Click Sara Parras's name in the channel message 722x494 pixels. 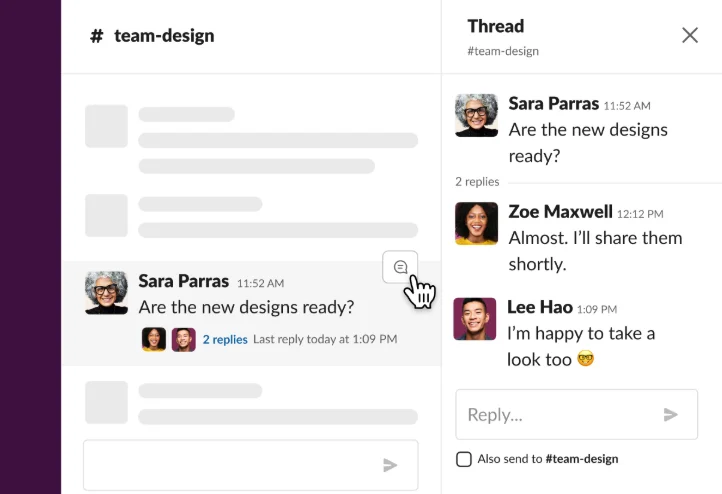point(183,281)
